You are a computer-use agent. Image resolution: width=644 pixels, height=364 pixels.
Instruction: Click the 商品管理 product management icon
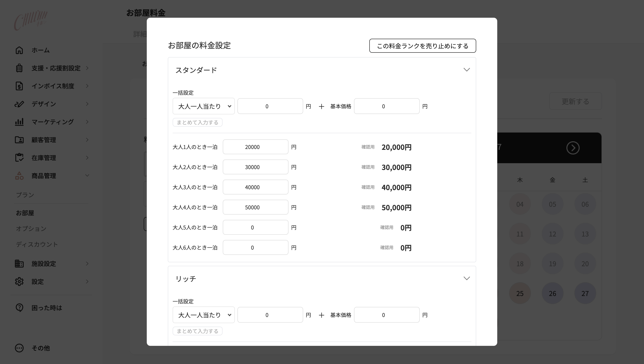(19, 176)
